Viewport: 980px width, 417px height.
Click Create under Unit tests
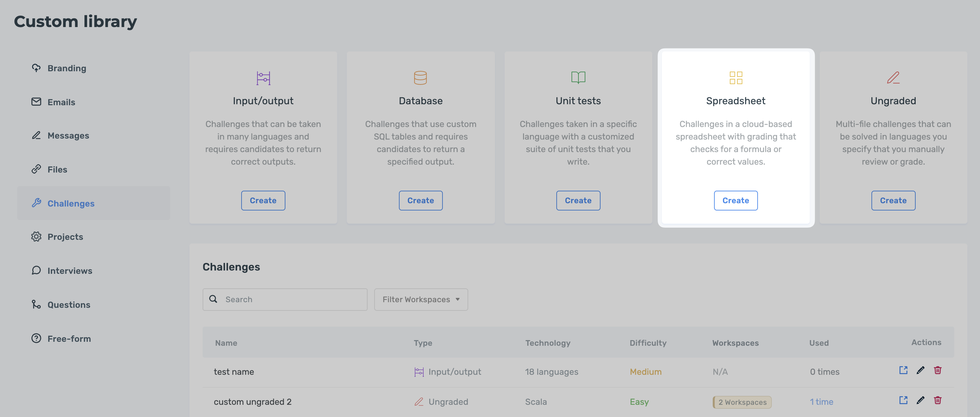point(578,201)
